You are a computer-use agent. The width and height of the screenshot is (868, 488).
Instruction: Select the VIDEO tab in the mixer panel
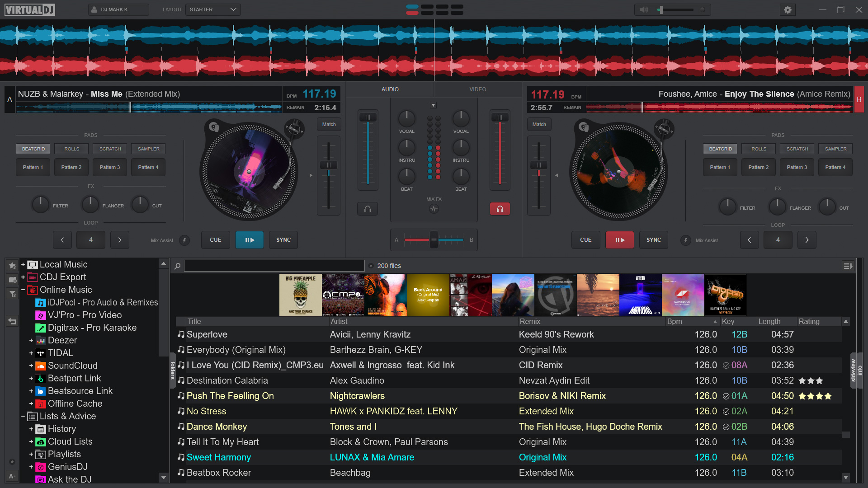(477, 89)
